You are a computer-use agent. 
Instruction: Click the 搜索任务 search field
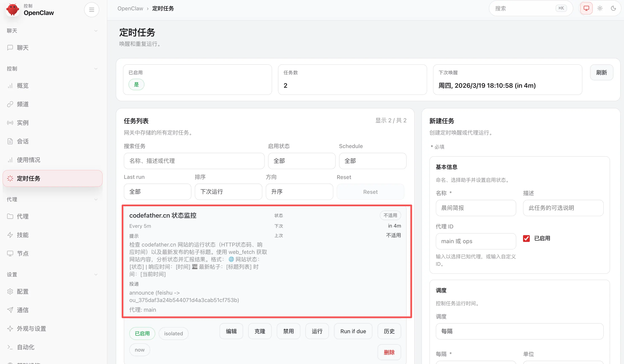(194, 161)
